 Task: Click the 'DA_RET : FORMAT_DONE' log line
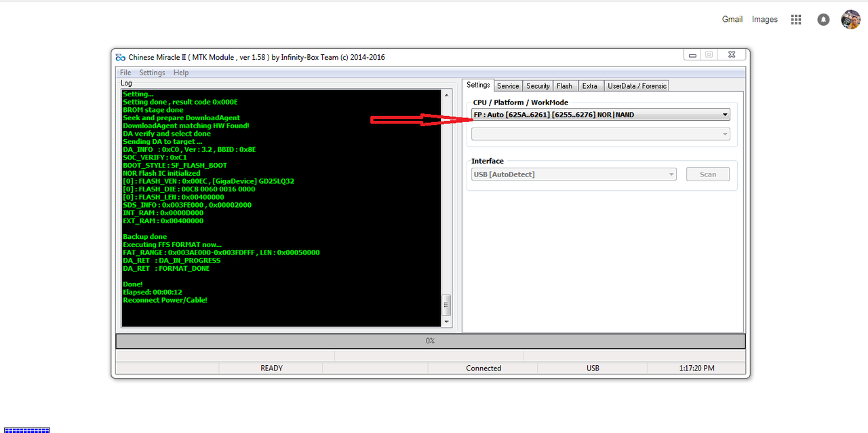166,268
